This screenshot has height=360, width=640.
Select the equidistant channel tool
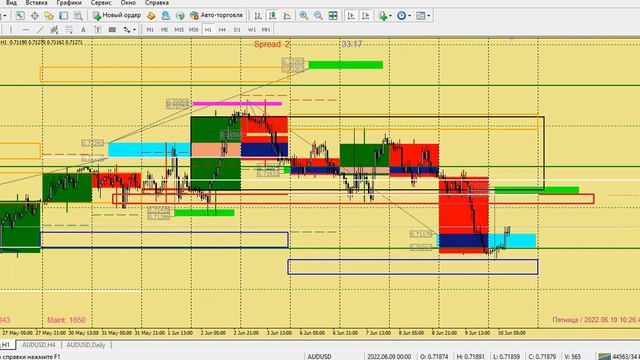pos(54,29)
